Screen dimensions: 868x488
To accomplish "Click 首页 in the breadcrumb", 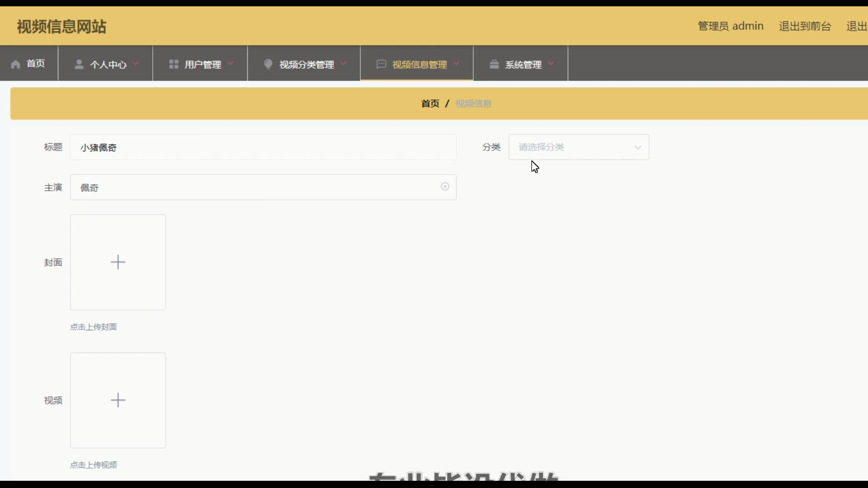I will (430, 103).
